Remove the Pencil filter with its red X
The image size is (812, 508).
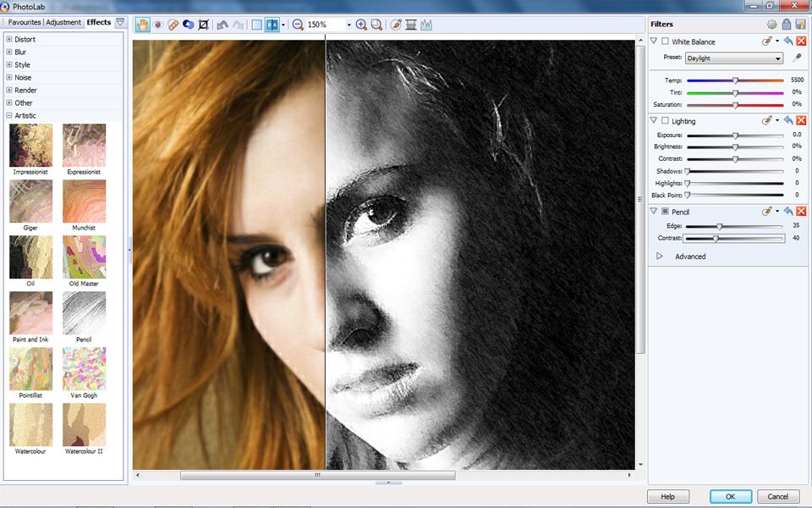click(x=801, y=211)
